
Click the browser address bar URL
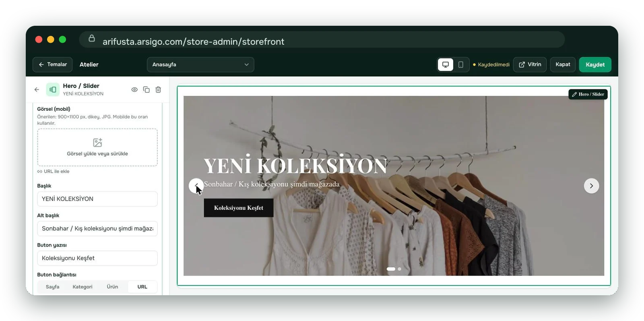[193, 41]
